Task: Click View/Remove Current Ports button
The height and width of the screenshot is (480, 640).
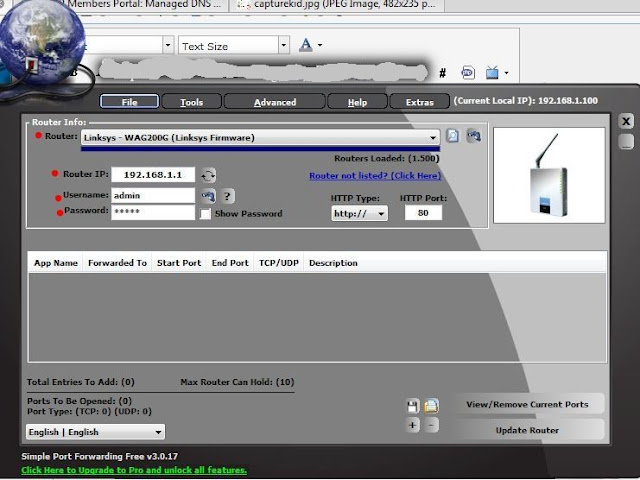Action: (527, 404)
